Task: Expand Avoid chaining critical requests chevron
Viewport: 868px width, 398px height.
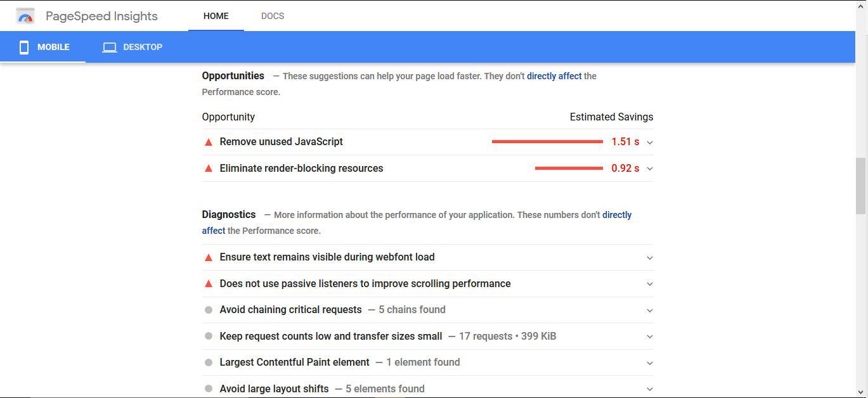Action: (x=649, y=311)
